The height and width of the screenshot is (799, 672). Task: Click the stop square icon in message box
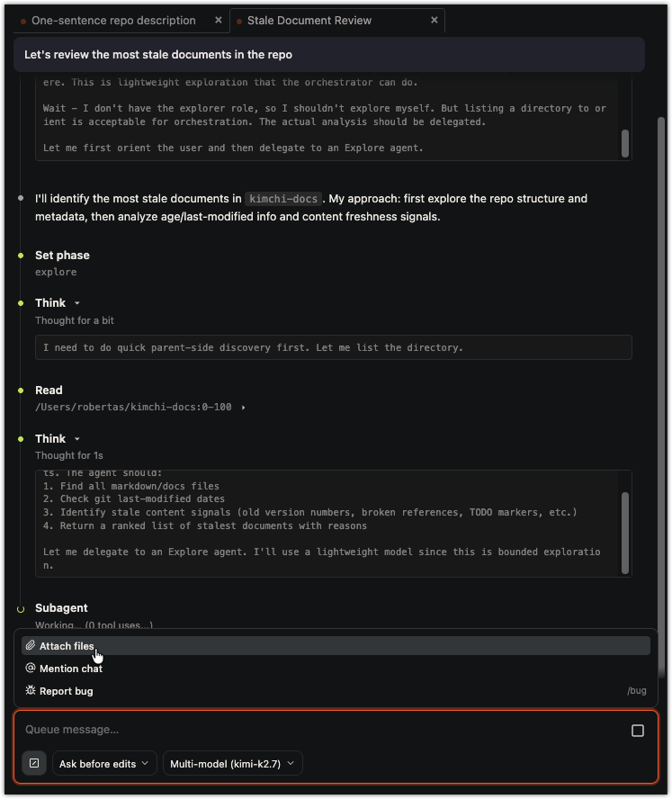637,731
